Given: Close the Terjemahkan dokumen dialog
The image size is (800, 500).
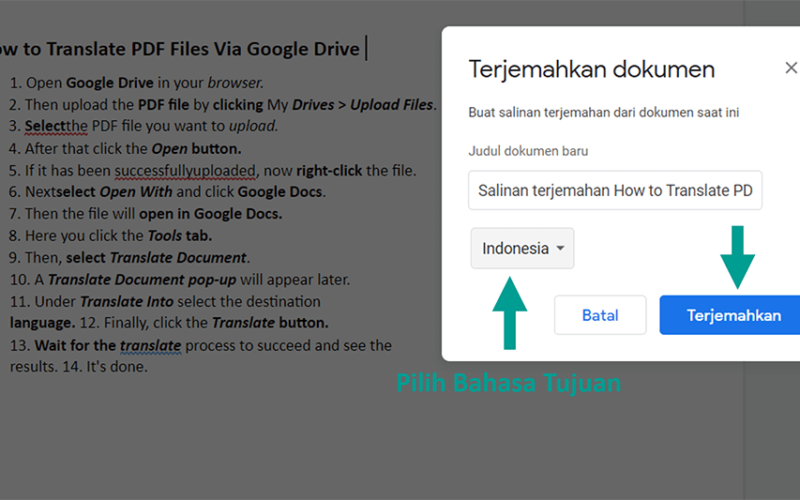Looking at the screenshot, I should 791,68.
